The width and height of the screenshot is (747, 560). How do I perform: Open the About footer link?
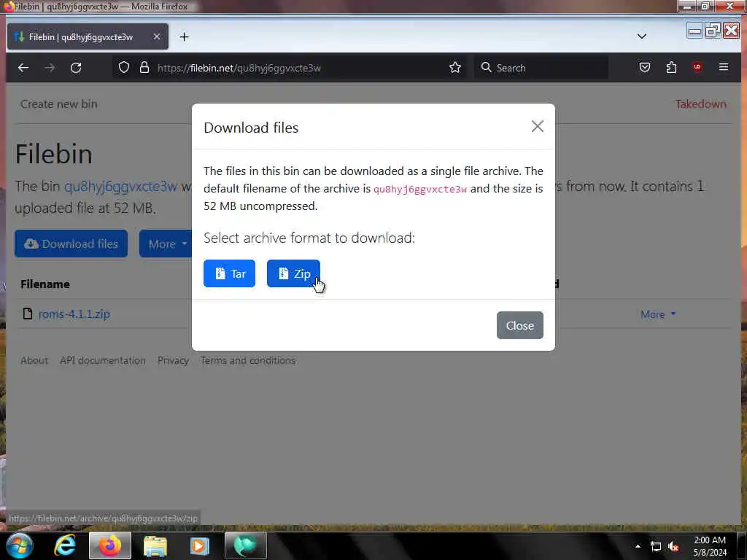(34, 360)
